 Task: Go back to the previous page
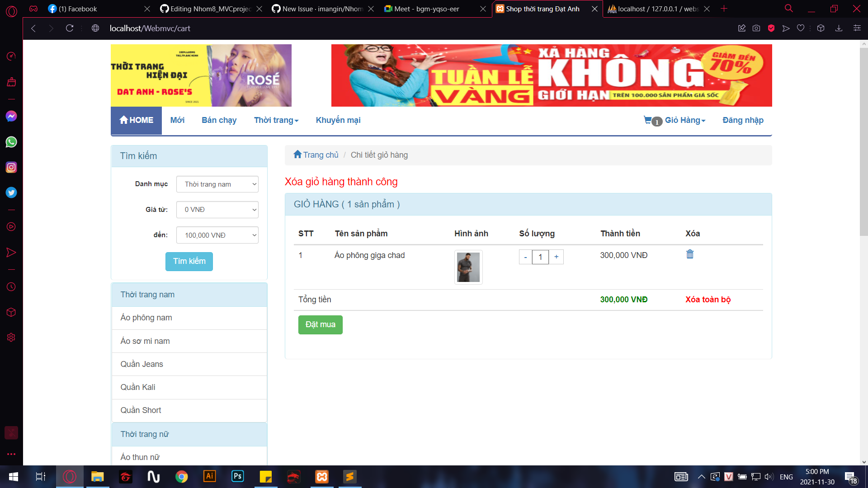pyautogui.click(x=33, y=28)
